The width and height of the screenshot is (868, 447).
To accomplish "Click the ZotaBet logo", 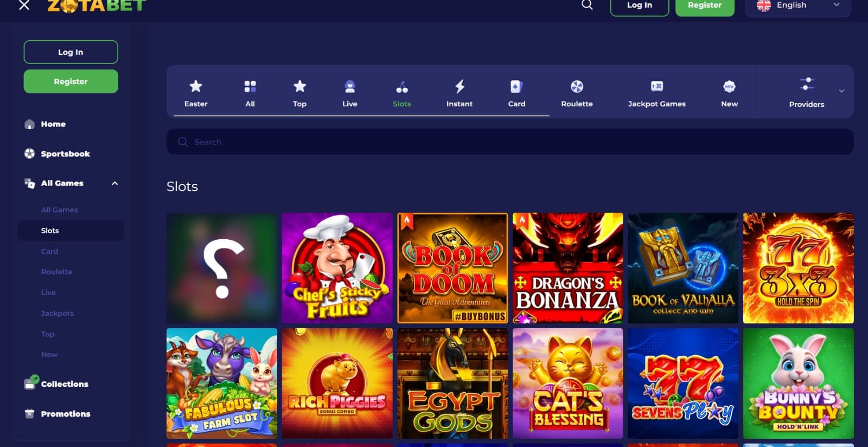I will tap(97, 5).
